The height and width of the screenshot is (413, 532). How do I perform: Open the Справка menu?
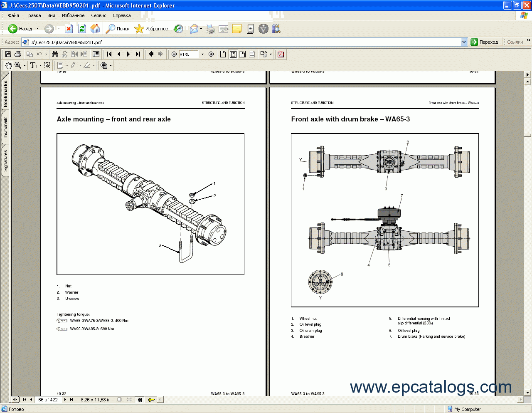click(x=121, y=15)
